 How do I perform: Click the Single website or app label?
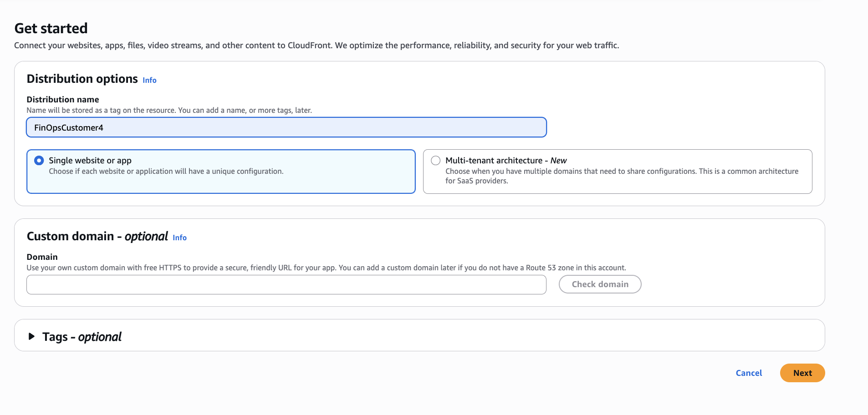[90, 160]
